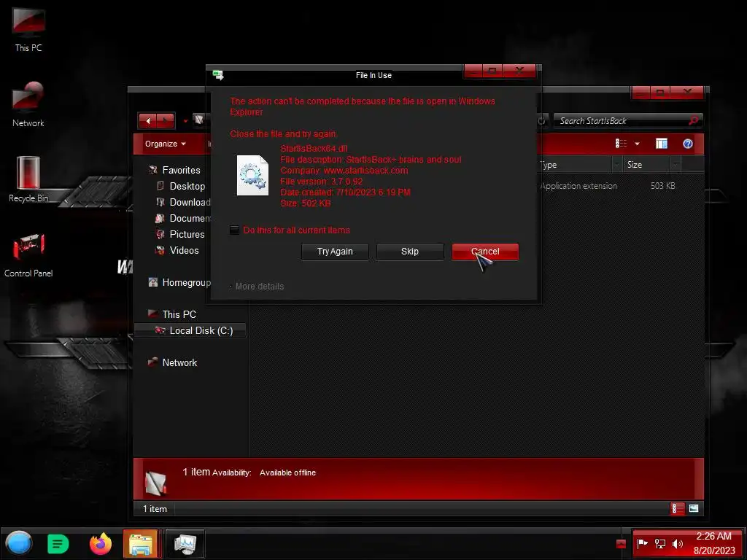Open the Start orb button
The image size is (747, 560).
pos(19,543)
